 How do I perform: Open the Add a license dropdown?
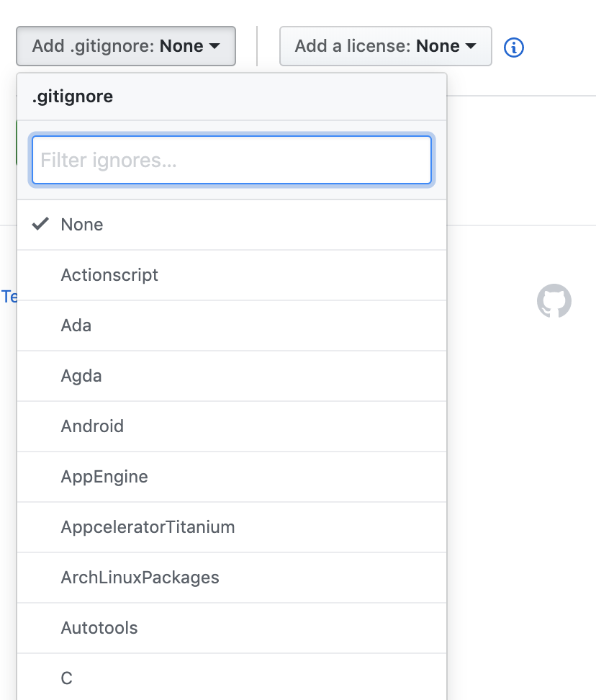pos(385,46)
